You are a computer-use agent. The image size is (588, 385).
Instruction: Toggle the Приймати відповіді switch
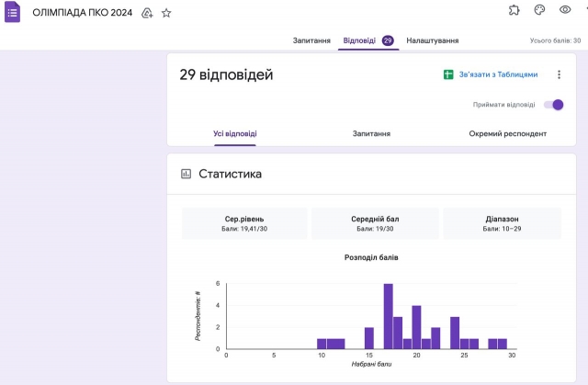point(553,105)
